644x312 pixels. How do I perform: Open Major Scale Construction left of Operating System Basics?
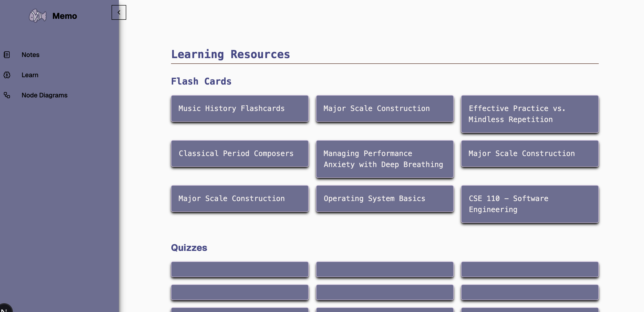pyautogui.click(x=240, y=199)
